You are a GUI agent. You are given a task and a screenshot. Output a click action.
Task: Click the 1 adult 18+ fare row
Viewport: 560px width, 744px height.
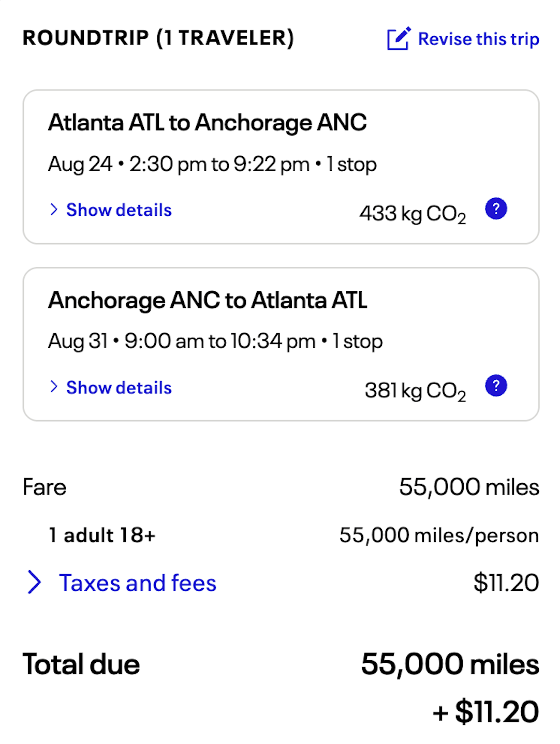[102, 535]
